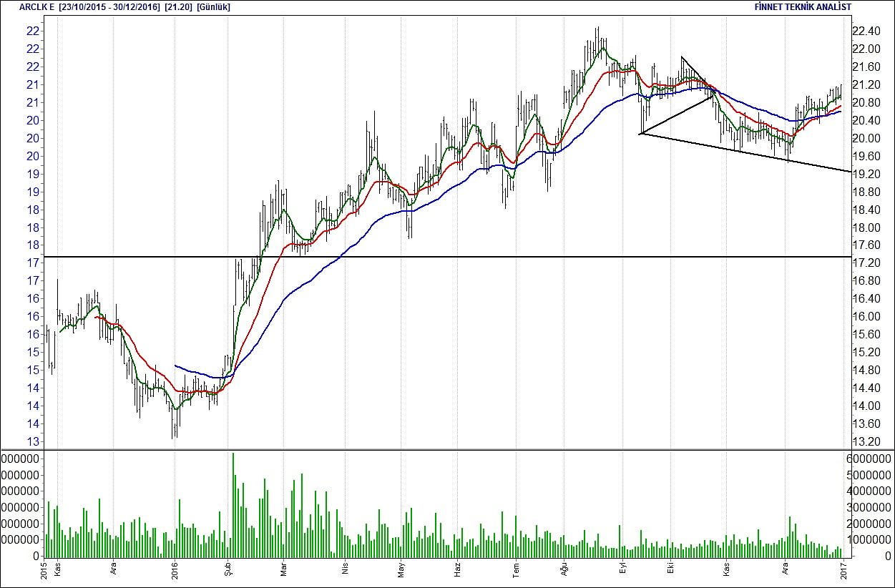Click the 17.60 label on right price axis
The width and height of the screenshot is (895, 588).
pos(866,245)
